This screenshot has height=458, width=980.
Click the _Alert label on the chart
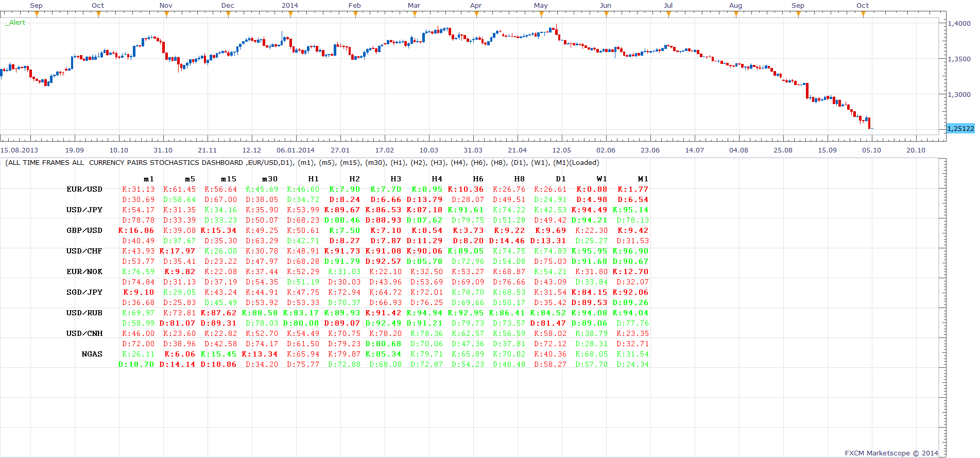(15, 23)
